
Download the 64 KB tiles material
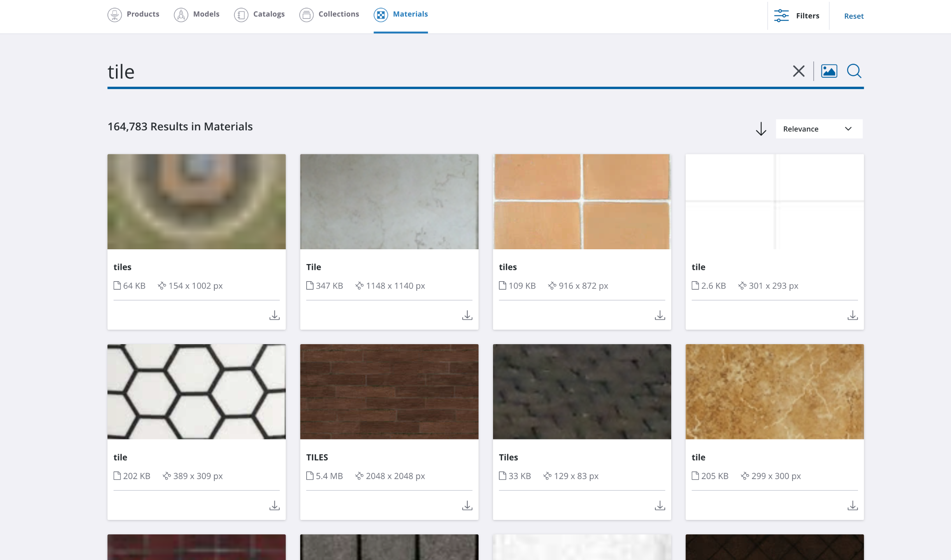coord(274,315)
